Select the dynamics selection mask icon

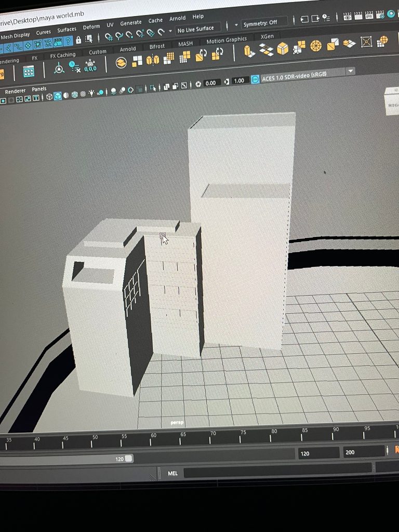[48, 43]
